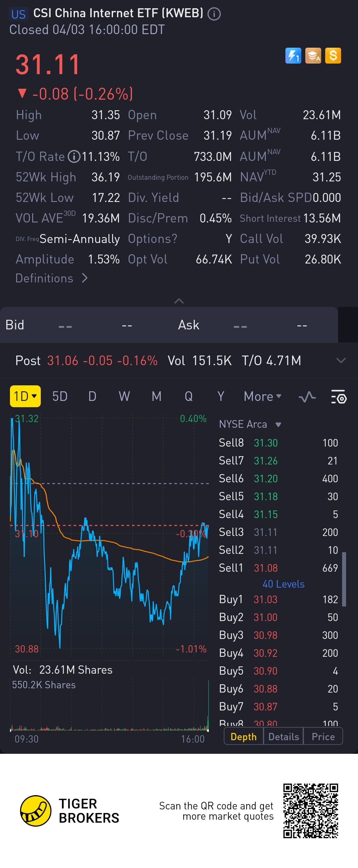This screenshot has height=868, width=358.
Task: Tap the Tiger Brokers logo
Action: coord(36,811)
